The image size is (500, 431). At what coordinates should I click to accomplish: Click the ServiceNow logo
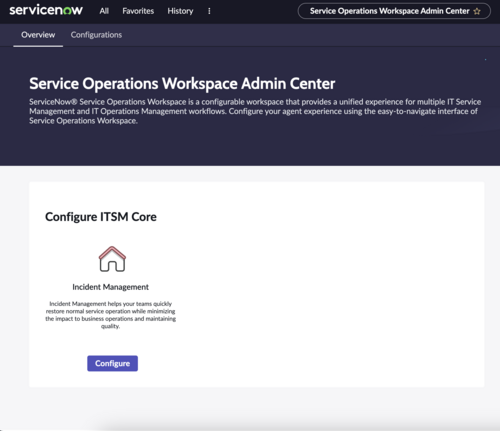click(x=46, y=10)
